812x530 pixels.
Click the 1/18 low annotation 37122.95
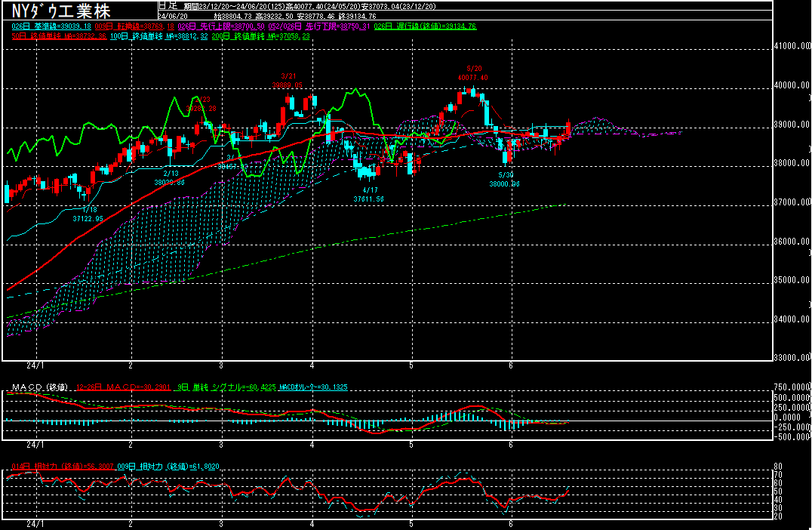click(x=88, y=219)
